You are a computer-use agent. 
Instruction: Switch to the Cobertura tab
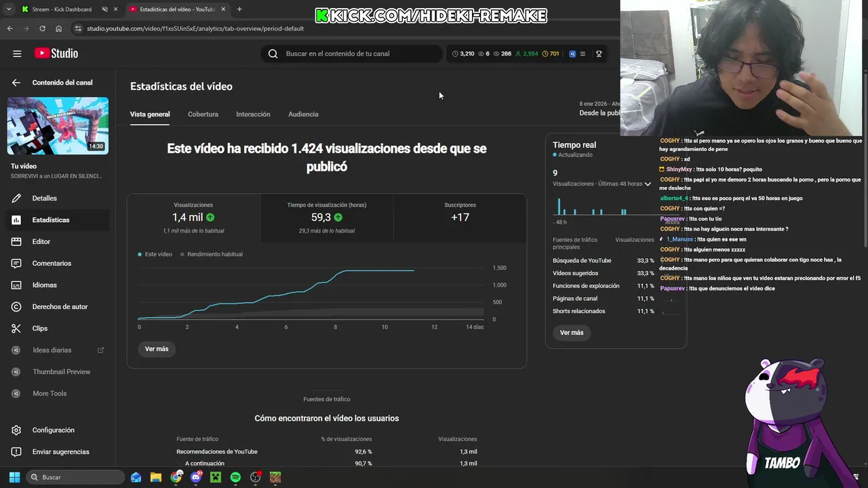pyautogui.click(x=203, y=115)
